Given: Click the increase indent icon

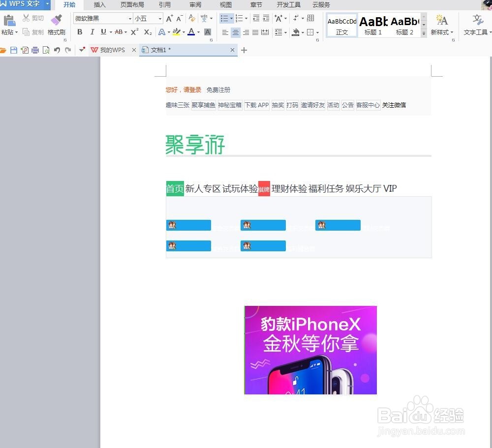Looking at the screenshot, I should pyautogui.click(x=266, y=18).
